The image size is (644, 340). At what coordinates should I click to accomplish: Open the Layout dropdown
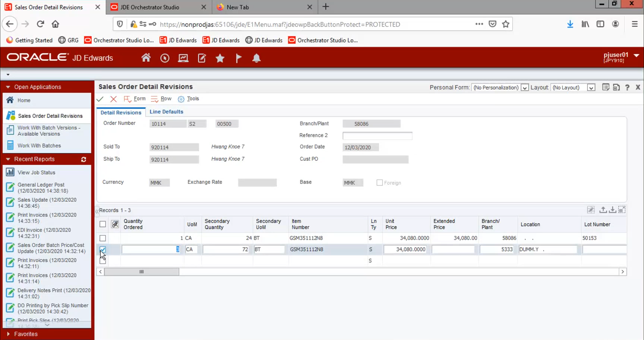[x=591, y=88]
